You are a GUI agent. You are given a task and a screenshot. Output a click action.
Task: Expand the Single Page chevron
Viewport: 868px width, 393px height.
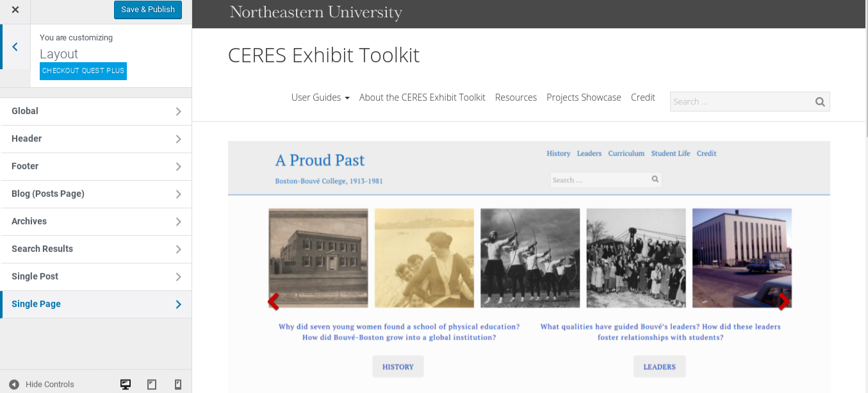tap(179, 305)
